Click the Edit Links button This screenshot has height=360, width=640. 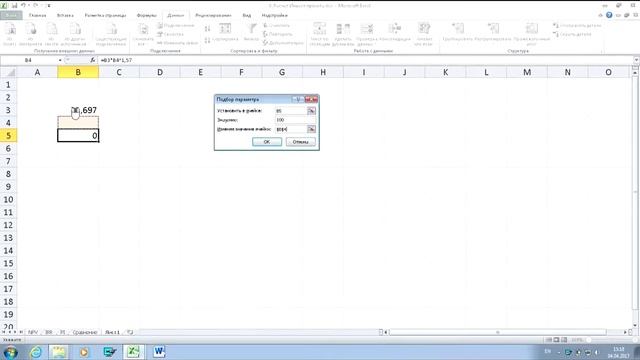pos(178,43)
